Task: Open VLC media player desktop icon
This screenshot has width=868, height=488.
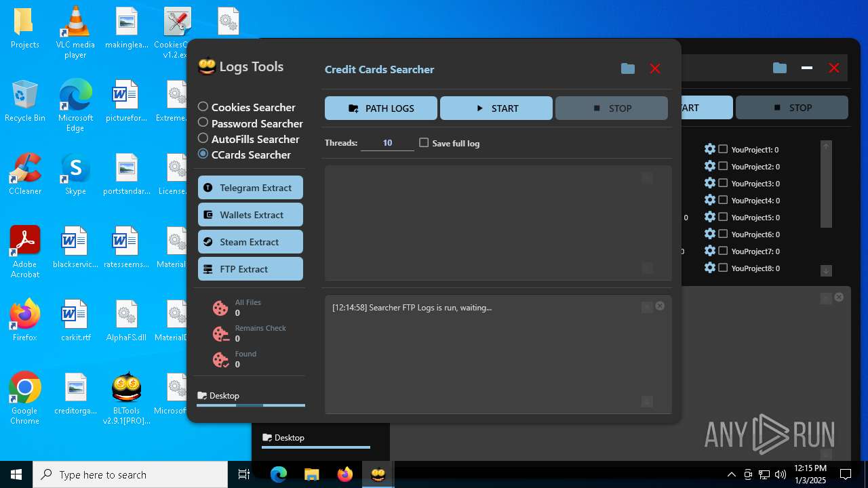Action: click(x=75, y=33)
